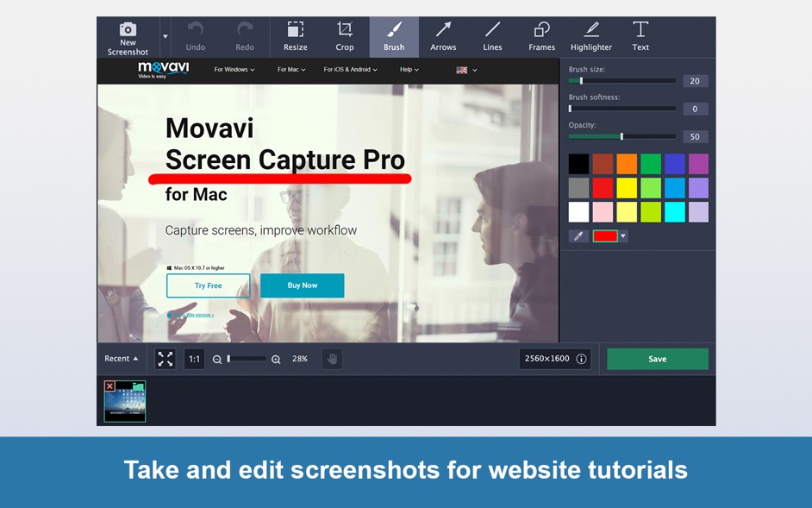This screenshot has width=812, height=508.
Task: Zoom out with the minus magnifier
Action: click(x=217, y=360)
